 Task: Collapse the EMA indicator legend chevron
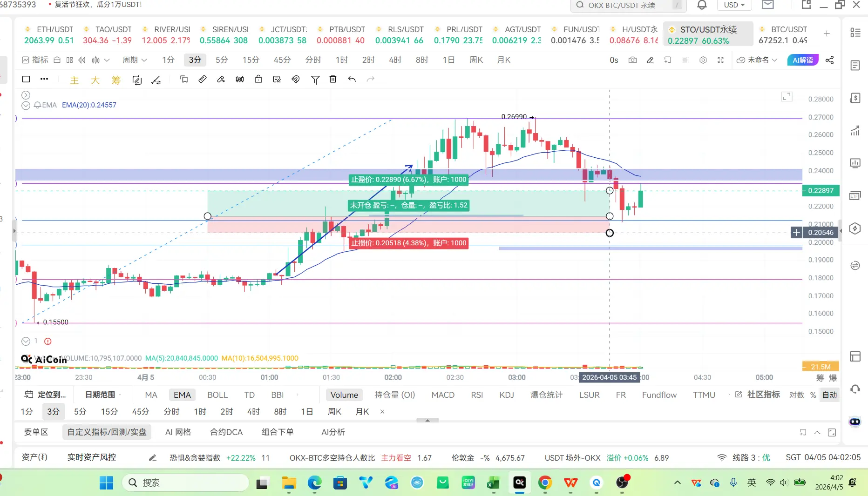(26, 106)
